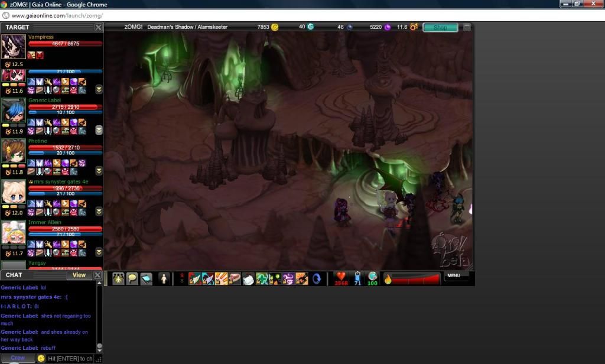Select Photine's crew portrait
The width and height of the screenshot is (605, 364).
click(x=14, y=151)
